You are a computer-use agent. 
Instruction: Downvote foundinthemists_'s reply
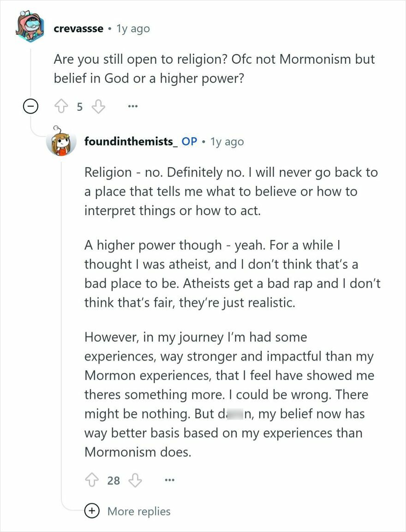coord(134,480)
